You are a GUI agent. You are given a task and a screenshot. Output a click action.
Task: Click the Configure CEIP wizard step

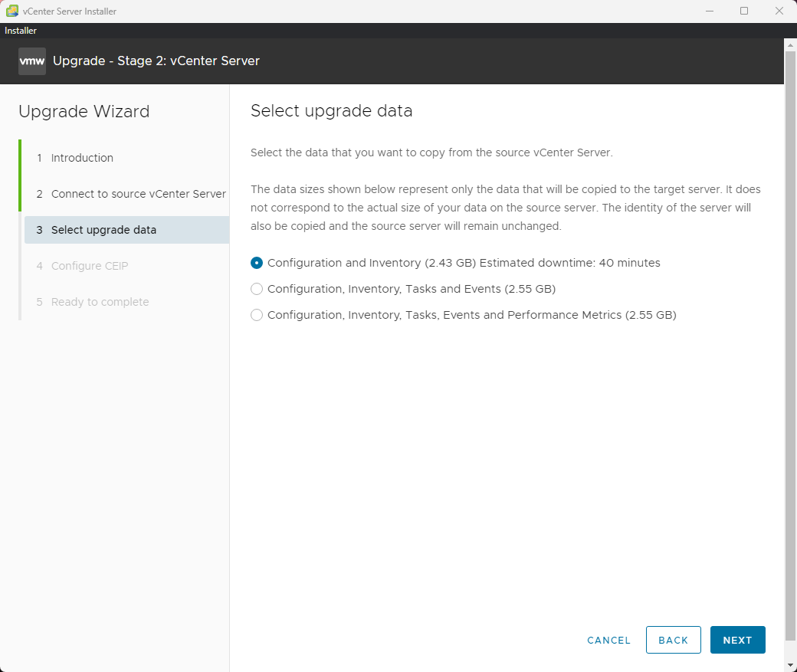[89, 266]
